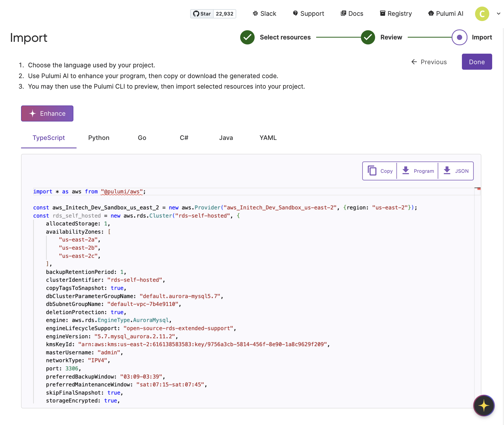Click the user avatar C
The width and height of the screenshot is (504, 425).
pos(482,14)
